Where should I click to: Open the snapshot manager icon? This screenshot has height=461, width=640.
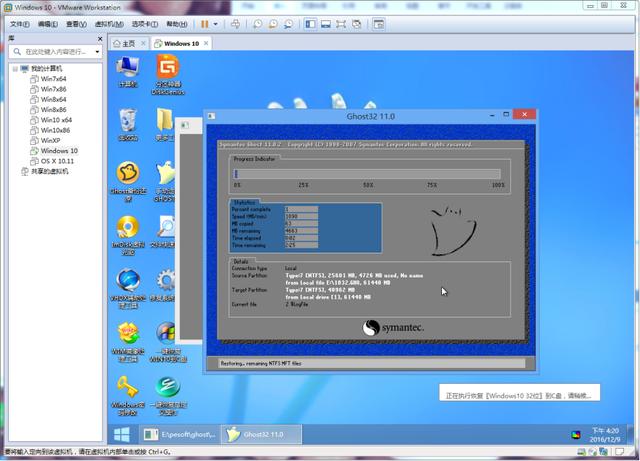(288, 24)
